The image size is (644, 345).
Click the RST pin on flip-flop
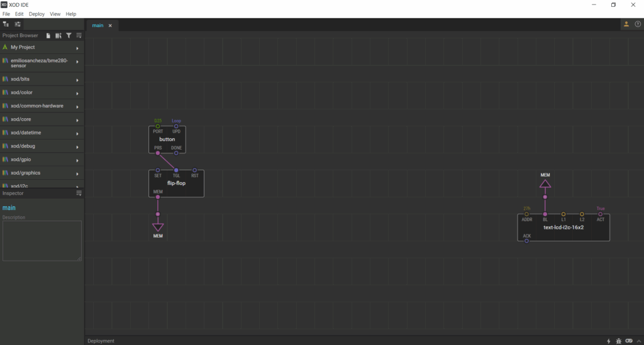click(x=195, y=170)
